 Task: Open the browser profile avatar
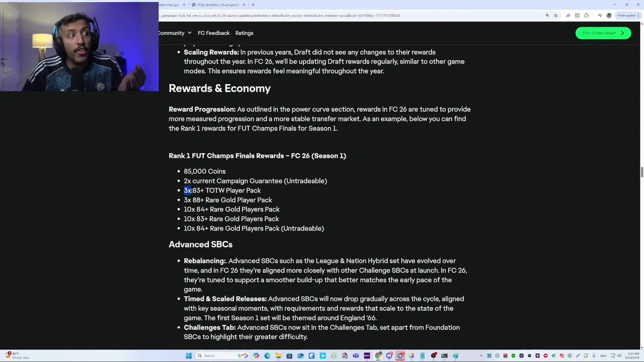coord(609,16)
